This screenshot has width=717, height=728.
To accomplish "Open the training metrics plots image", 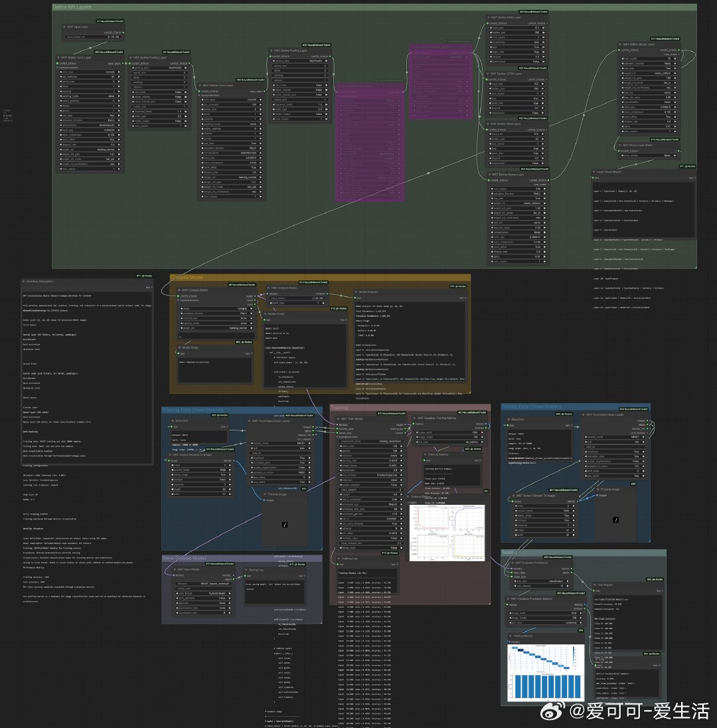I will pyautogui.click(x=447, y=533).
